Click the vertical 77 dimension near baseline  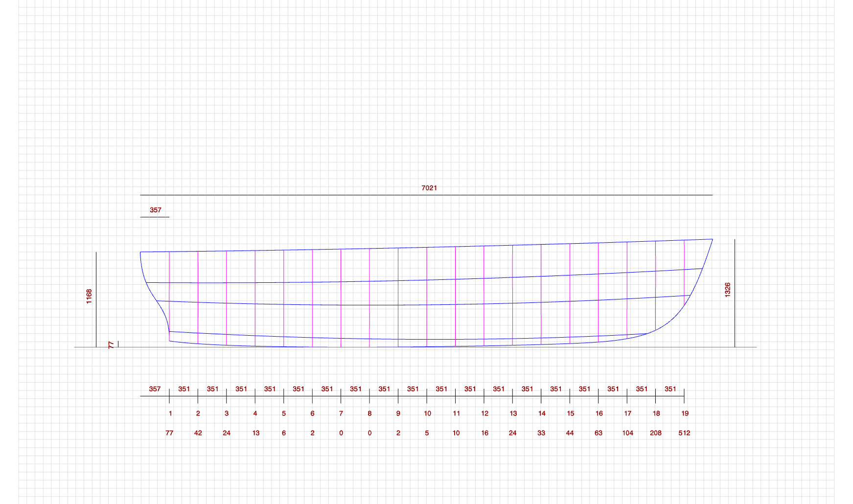(111, 344)
